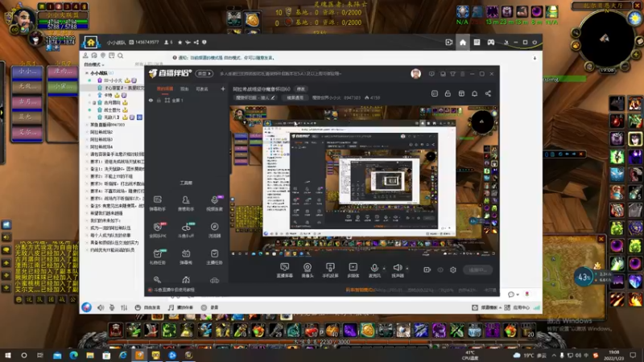This screenshot has height=362, width=644.
Task: Open the 频道模板 dropdown in YY bottom bar
Action: [x=487, y=307]
